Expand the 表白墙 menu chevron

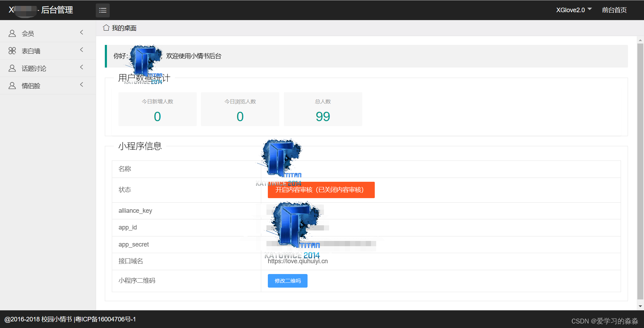point(82,50)
